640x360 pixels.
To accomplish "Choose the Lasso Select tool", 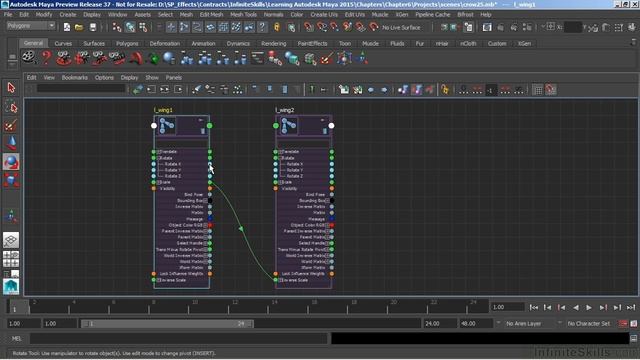I will pyautogui.click(x=11, y=107).
